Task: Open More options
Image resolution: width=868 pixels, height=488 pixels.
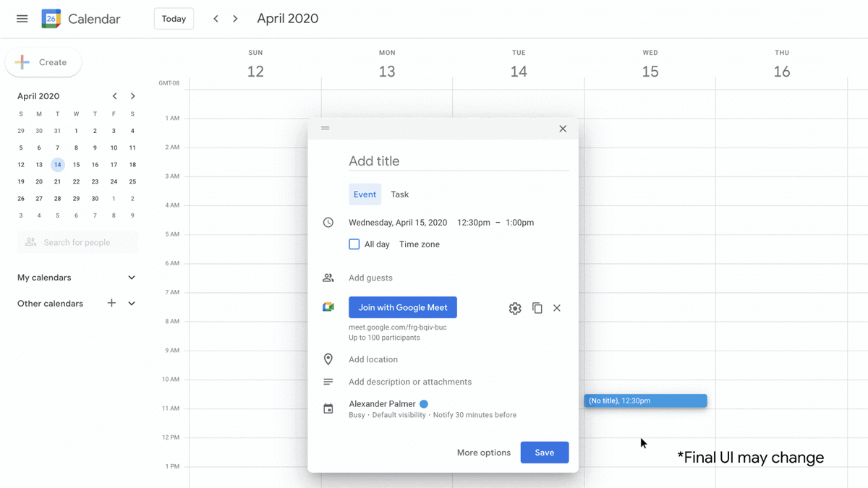Action: pyautogui.click(x=484, y=453)
